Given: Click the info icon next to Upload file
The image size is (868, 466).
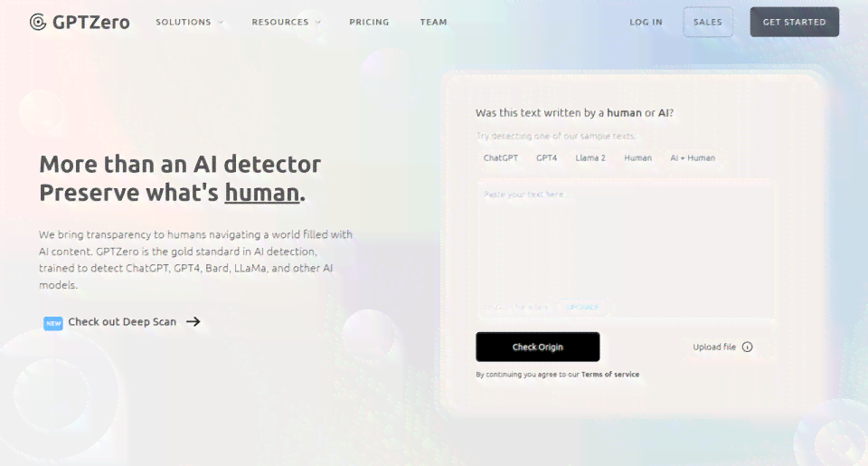Looking at the screenshot, I should [748, 347].
